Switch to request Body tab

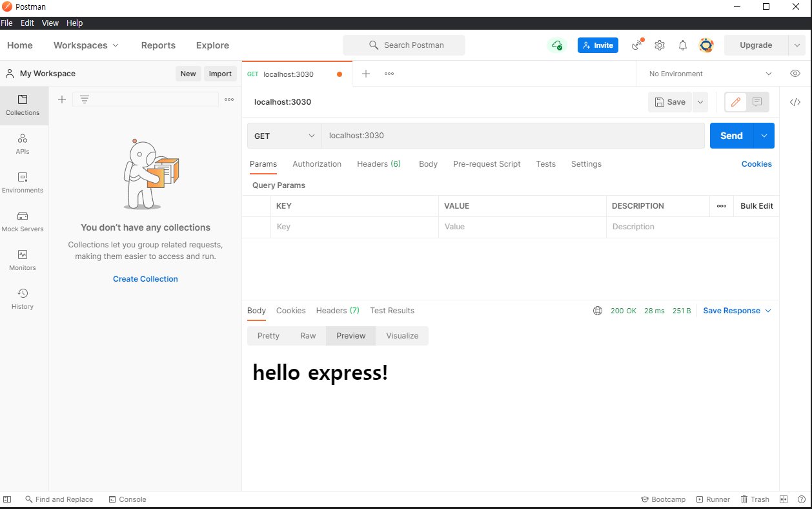[428, 164]
